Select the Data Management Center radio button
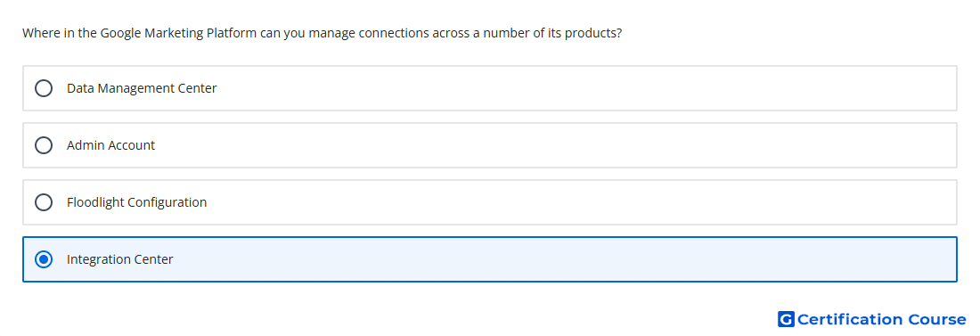The height and width of the screenshot is (336, 980). click(x=44, y=88)
